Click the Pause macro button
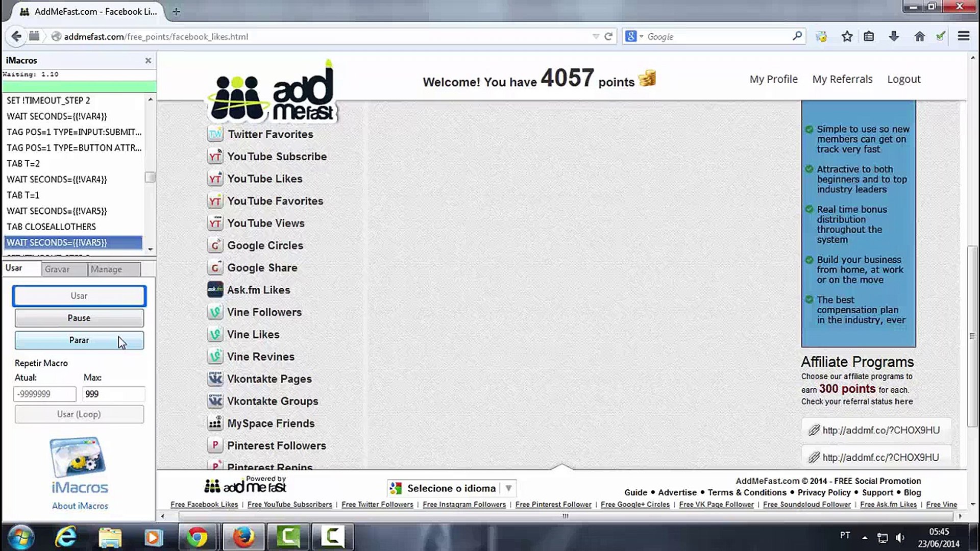The height and width of the screenshot is (551, 980). coord(79,317)
